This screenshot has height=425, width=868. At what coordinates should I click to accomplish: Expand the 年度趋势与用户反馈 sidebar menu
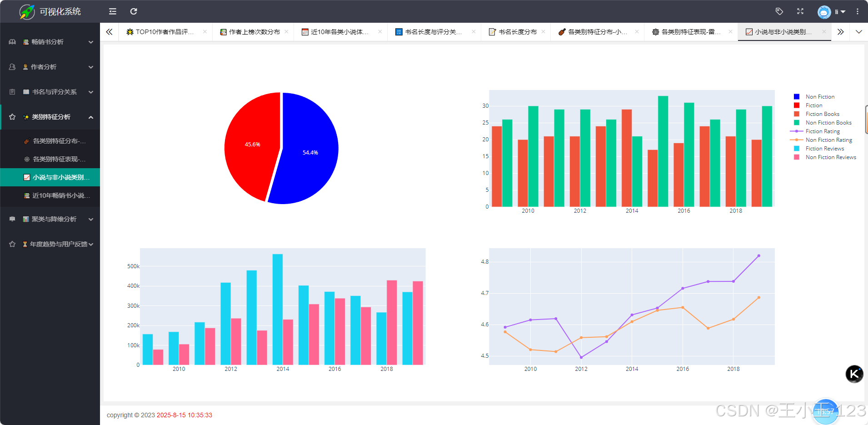tap(50, 244)
